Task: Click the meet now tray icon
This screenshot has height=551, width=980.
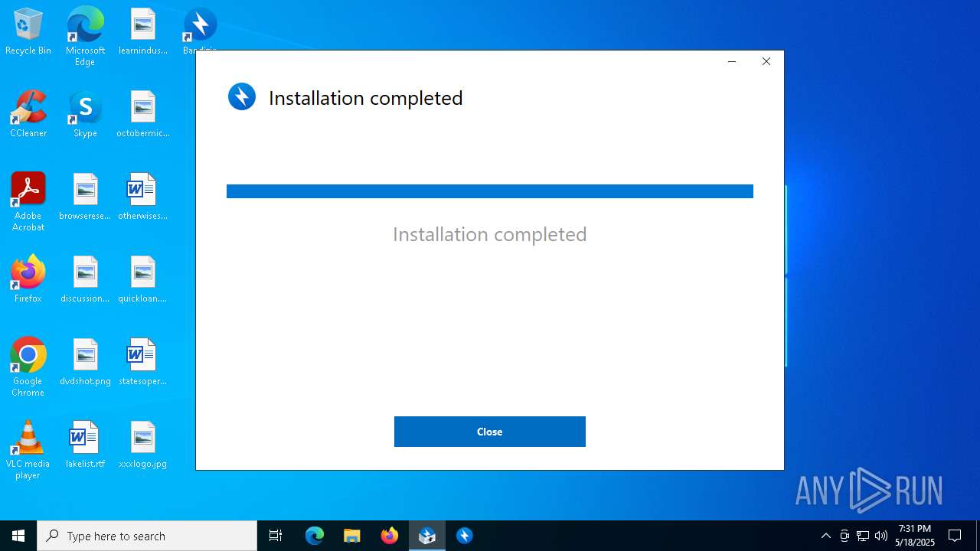Action: pyautogui.click(x=844, y=536)
